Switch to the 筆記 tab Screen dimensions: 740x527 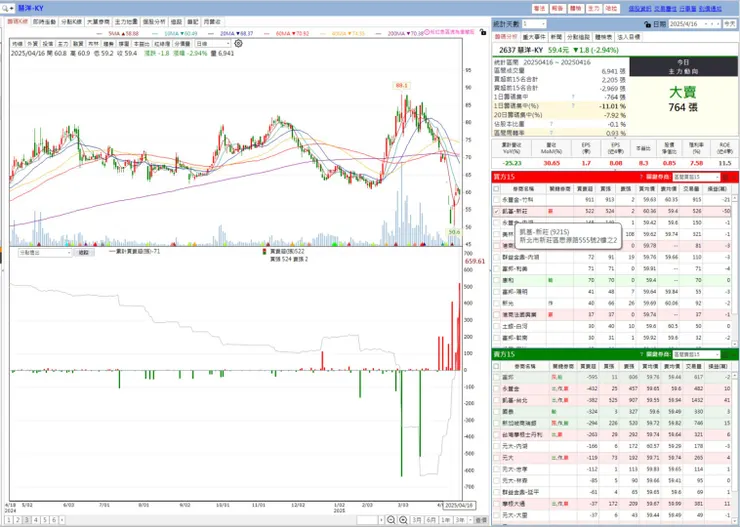[193, 22]
